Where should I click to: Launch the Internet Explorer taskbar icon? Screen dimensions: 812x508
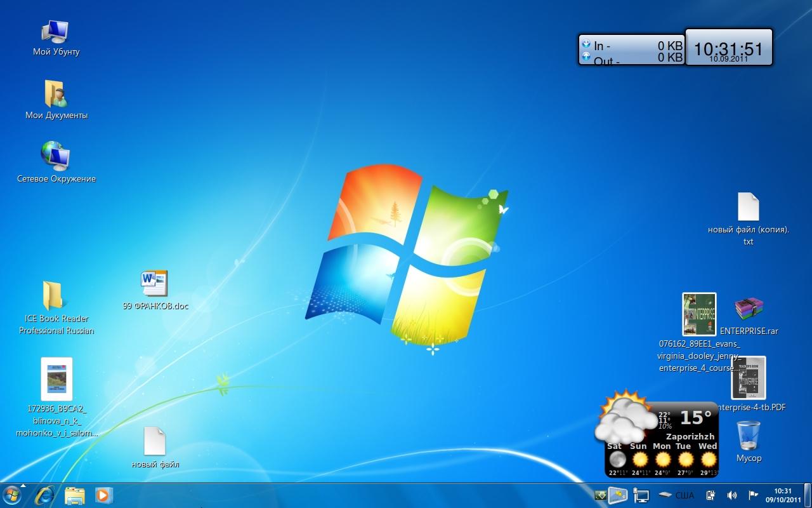[44, 495]
